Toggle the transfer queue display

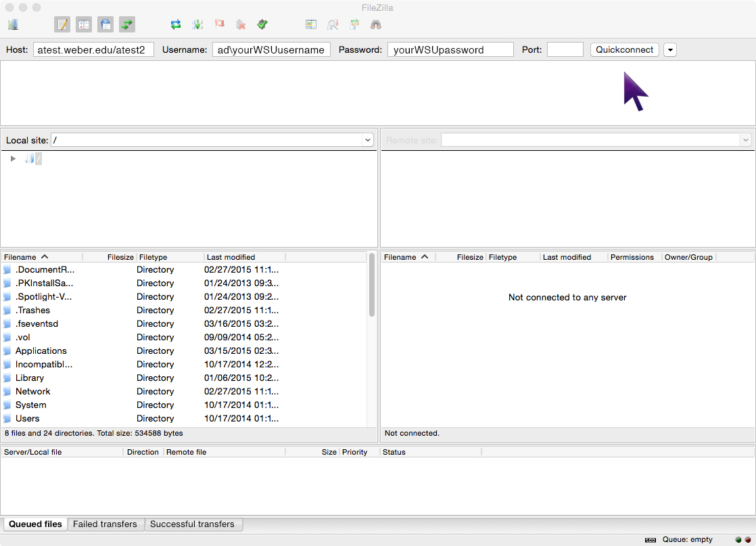127,25
